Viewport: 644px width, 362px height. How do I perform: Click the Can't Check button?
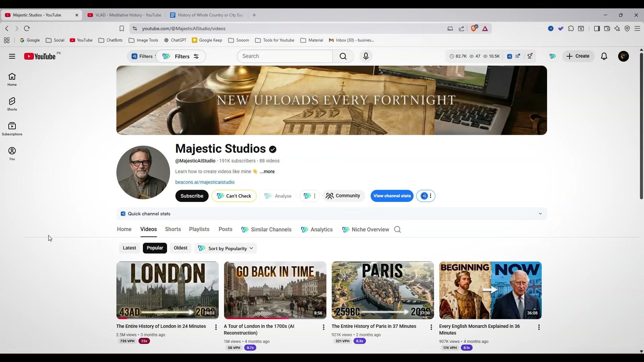click(x=234, y=196)
